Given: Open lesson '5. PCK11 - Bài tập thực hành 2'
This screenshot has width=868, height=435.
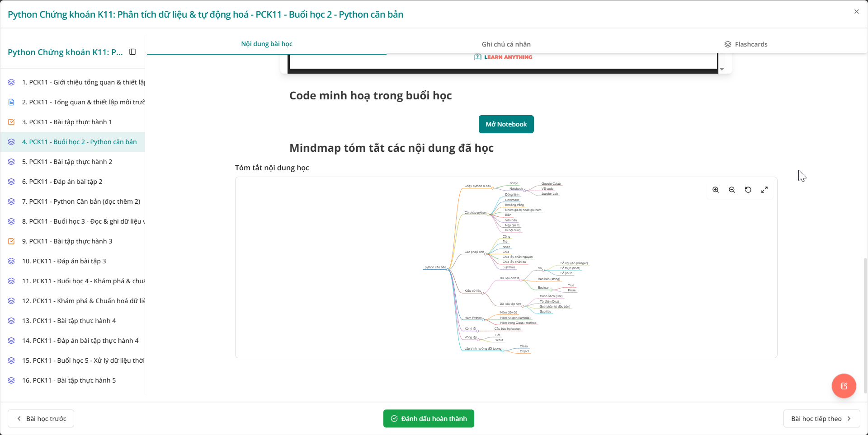Looking at the screenshot, I should tap(67, 161).
